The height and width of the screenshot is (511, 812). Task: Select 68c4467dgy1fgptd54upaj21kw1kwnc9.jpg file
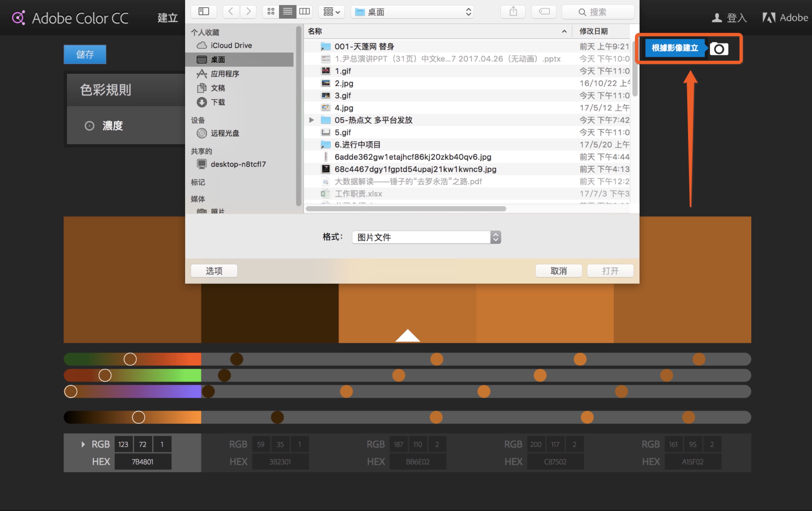[467, 169]
